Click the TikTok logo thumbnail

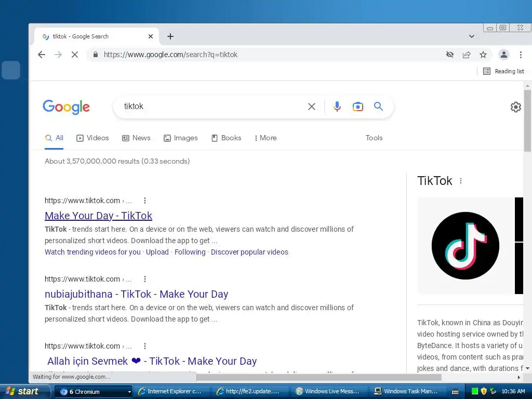point(465,246)
